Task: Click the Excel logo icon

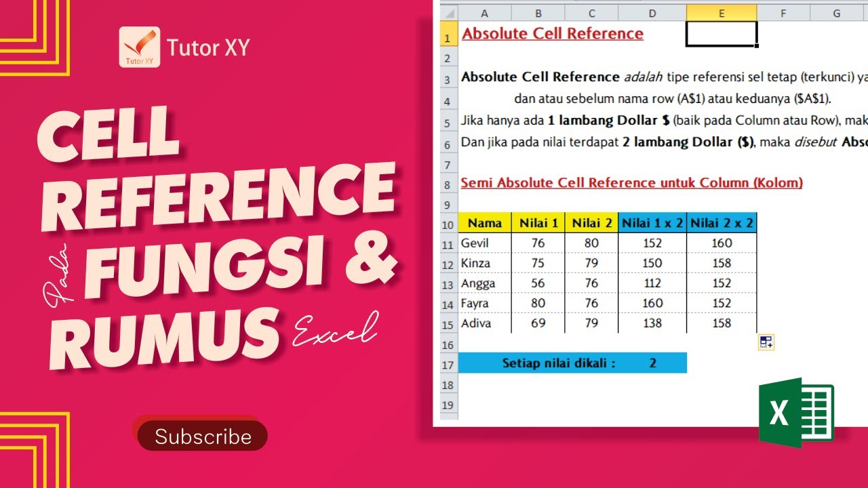Action: [796, 413]
